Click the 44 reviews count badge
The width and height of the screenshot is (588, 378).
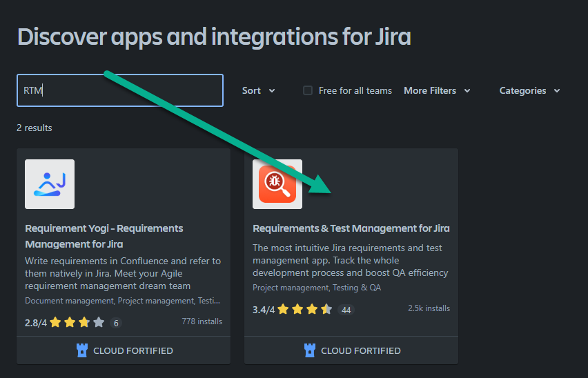346,310
